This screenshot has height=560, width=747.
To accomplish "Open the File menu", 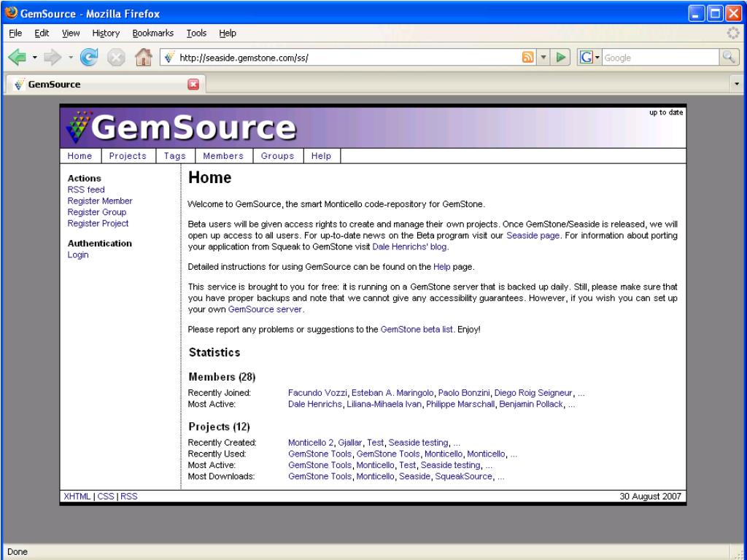I will (15, 33).
